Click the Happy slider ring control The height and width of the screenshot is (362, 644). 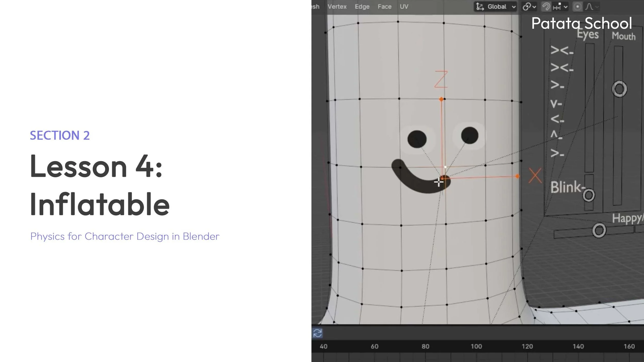point(599,230)
